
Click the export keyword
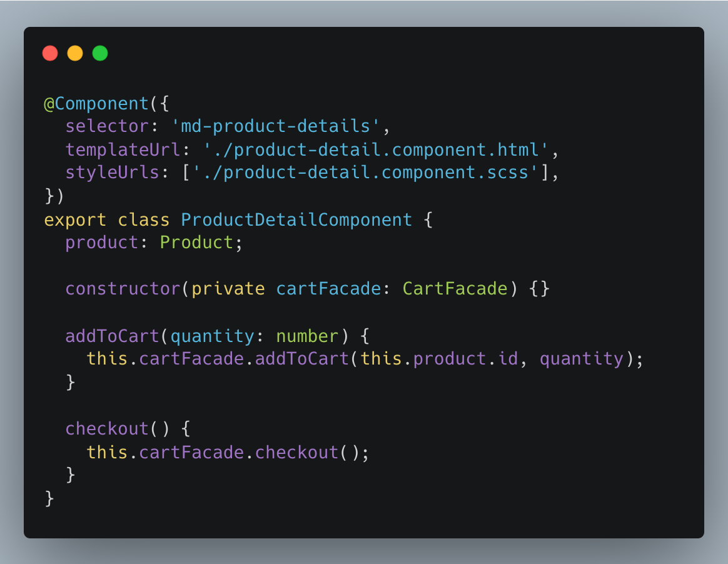(x=75, y=220)
